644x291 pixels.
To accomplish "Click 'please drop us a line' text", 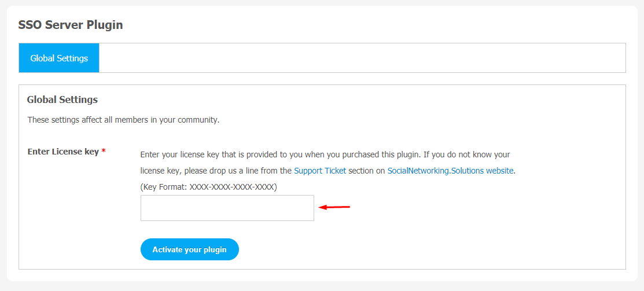I will [x=221, y=171].
